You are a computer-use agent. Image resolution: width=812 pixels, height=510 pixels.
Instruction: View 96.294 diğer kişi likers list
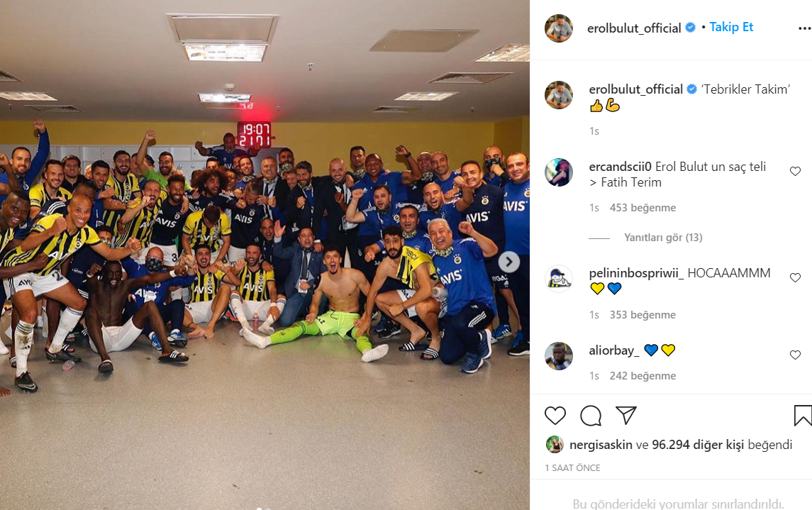(698, 445)
